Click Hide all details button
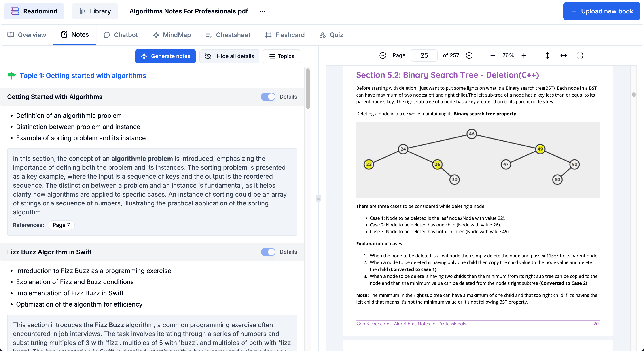This screenshot has height=351, width=644. pos(229,56)
